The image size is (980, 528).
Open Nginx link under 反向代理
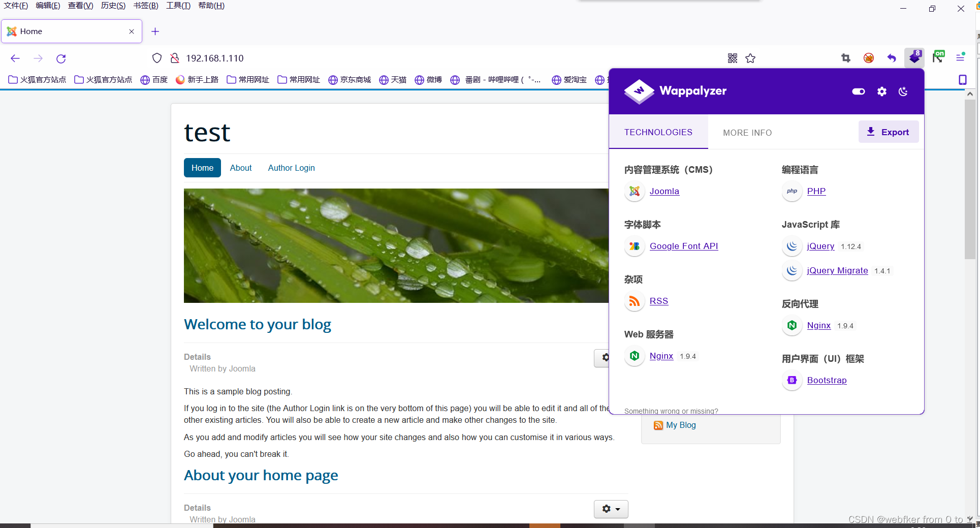pyautogui.click(x=819, y=325)
